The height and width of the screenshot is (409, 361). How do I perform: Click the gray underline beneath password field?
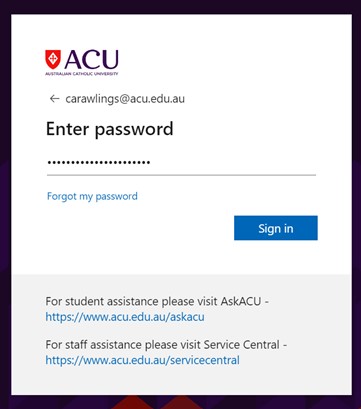click(181, 175)
